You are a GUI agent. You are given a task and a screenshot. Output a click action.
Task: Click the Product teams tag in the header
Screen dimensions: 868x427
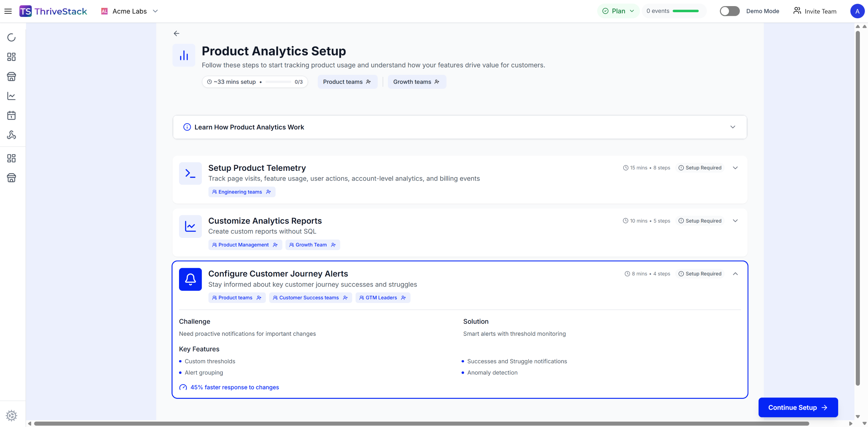(347, 82)
